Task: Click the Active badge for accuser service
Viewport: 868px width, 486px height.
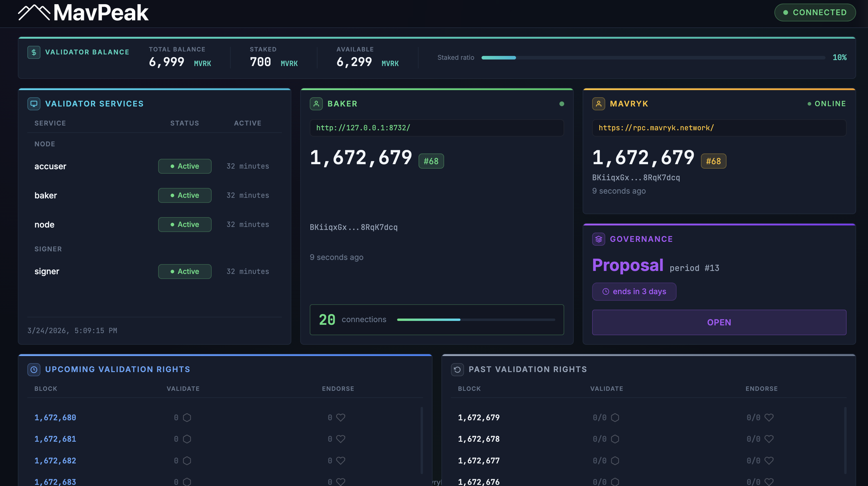Action: click(185, 166)
